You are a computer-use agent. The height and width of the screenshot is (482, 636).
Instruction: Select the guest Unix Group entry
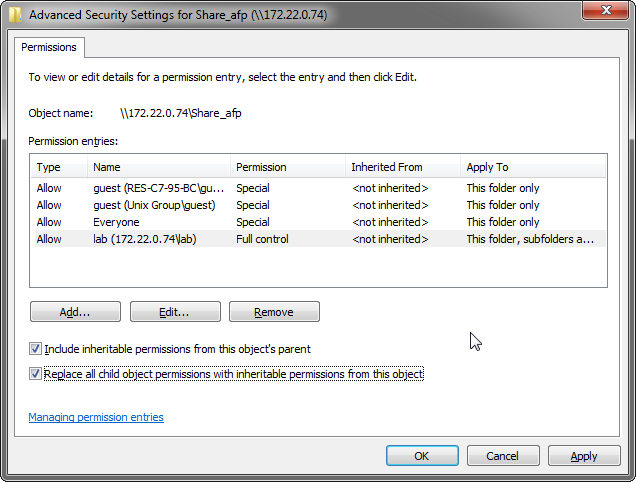click(x=318, y=205)
